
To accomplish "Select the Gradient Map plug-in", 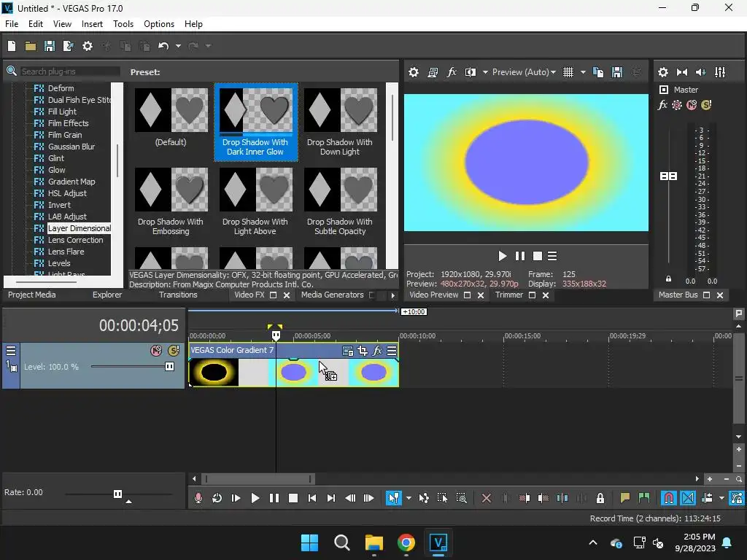I will click(71, 182).
